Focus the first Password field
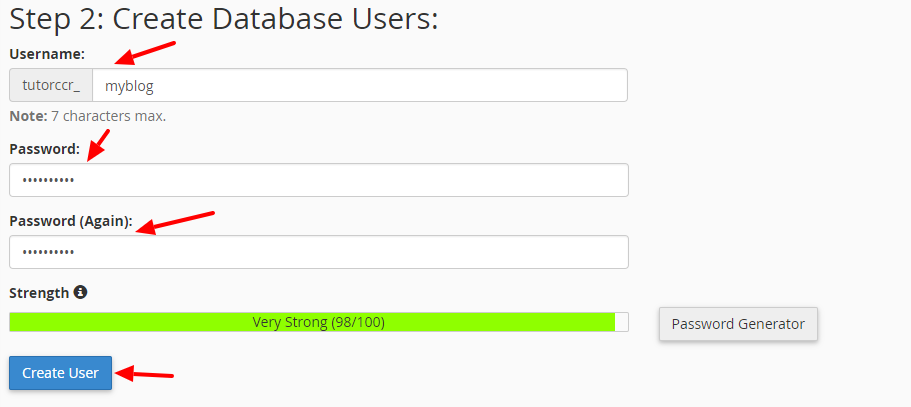Screen dimensions: 911x407 coord(319,180)
